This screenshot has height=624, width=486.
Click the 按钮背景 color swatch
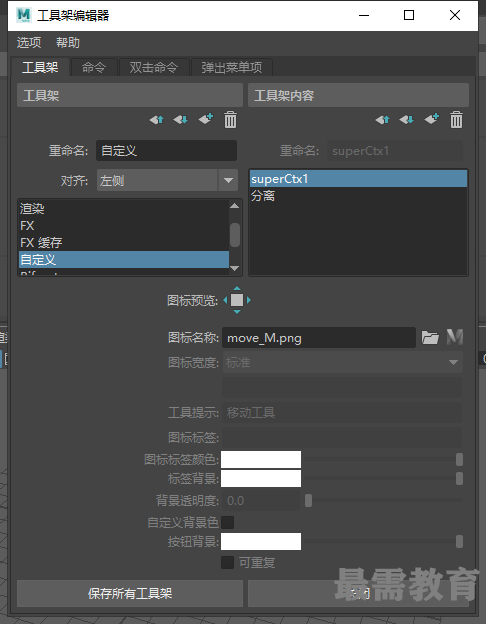pos(261,542)
